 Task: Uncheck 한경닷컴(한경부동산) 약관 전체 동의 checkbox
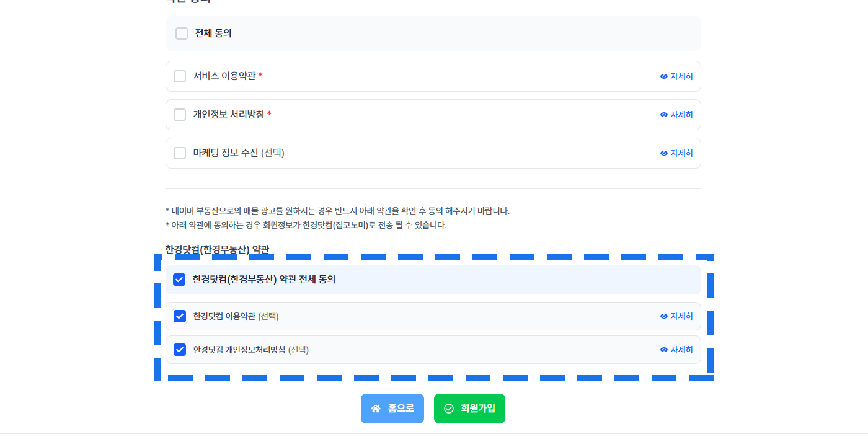(179, 280)
